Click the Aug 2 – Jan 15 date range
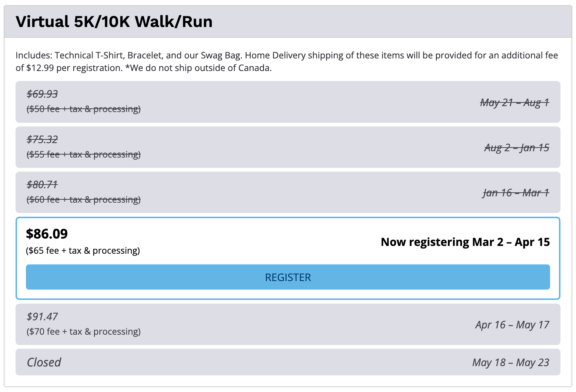 pyautogui.click(x=516, y=148)
